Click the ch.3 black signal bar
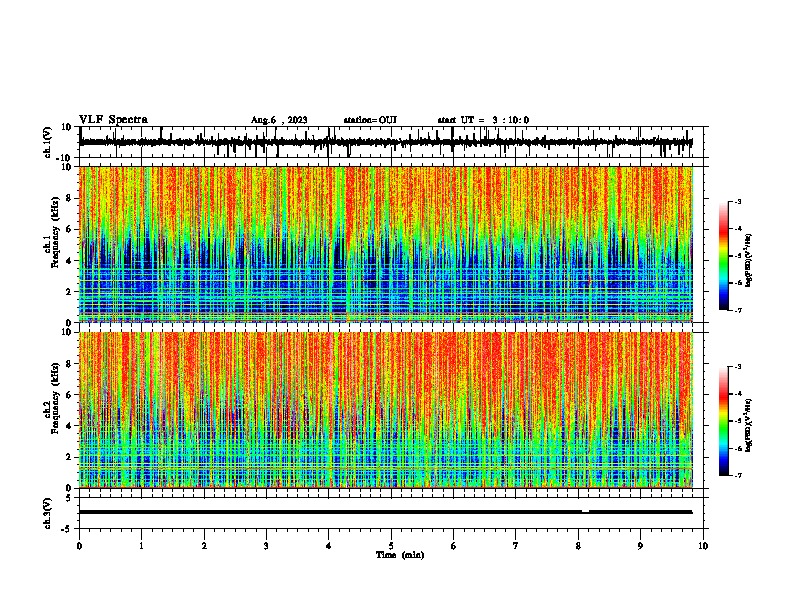Viewport: 792px width, 612px height. [x=385, y=512]
